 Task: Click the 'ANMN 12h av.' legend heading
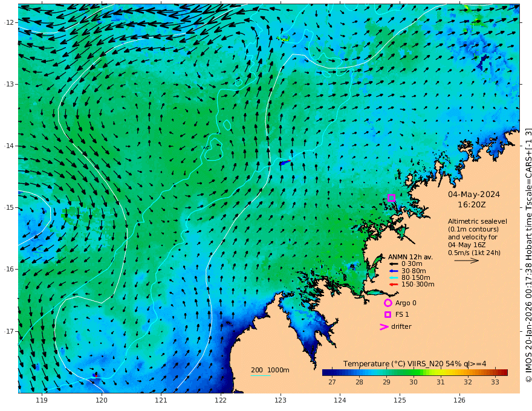point(410,257)
